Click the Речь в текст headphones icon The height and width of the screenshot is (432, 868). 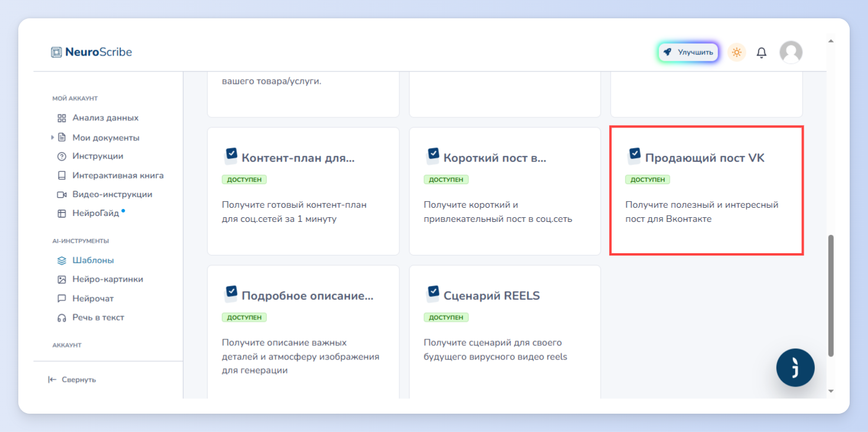click(x=61, y=318)
